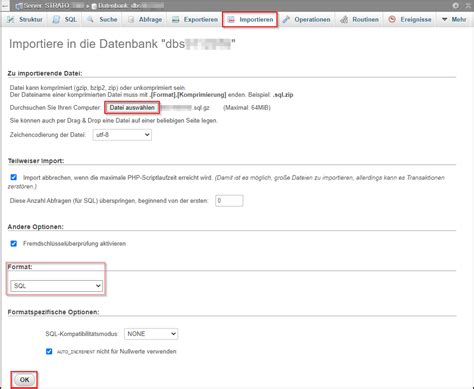Open the Zeichencodierung utf-8 dropdown
Screen dimensions: 474x389
tap(122, 135)
